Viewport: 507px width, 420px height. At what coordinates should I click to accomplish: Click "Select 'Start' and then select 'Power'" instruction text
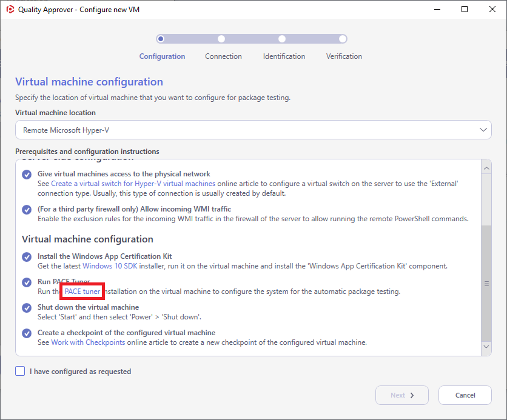tap(119, 316)
